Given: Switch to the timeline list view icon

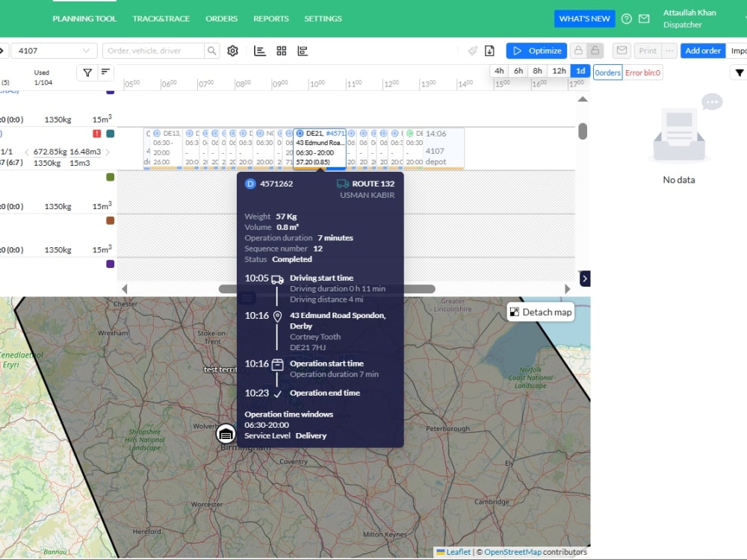Looking at the screenshot, I should coord(260,51).
